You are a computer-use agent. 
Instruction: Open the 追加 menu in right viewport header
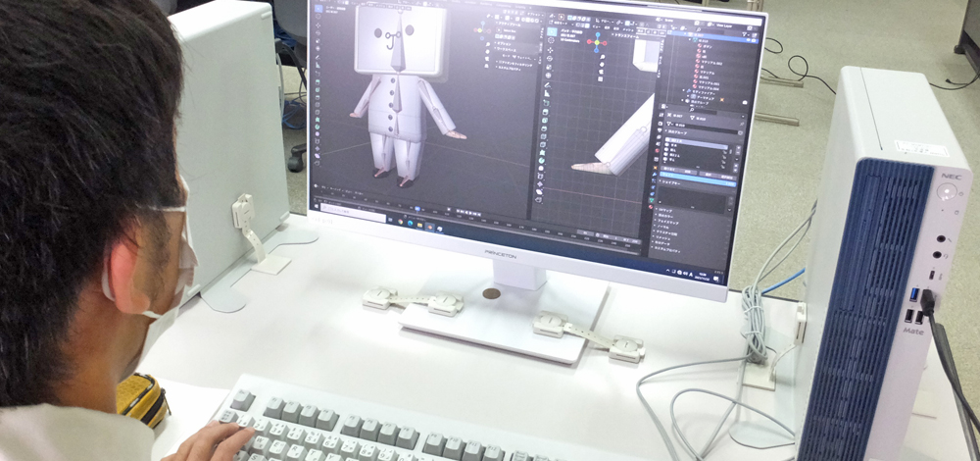point(615,28)
